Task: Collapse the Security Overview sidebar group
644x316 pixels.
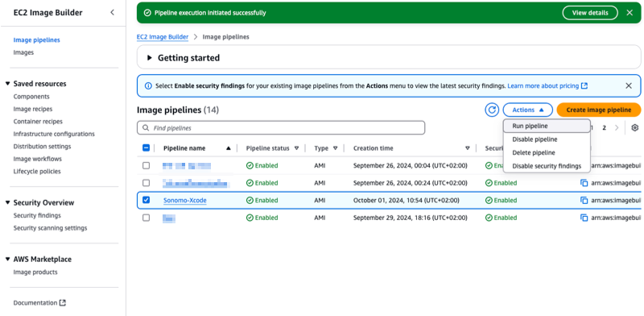Action: click(7, 203)
